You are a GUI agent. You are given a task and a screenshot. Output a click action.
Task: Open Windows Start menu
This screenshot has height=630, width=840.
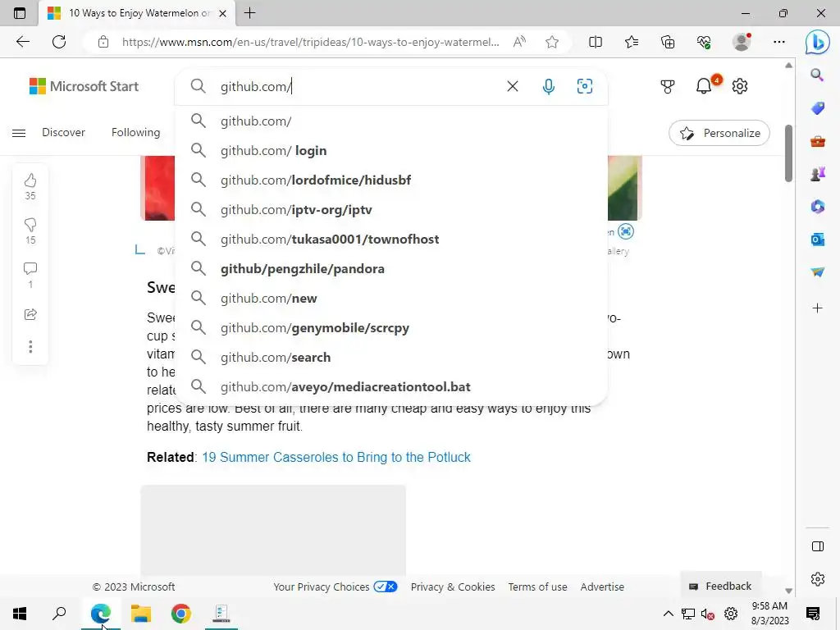(x=20, y=614)
